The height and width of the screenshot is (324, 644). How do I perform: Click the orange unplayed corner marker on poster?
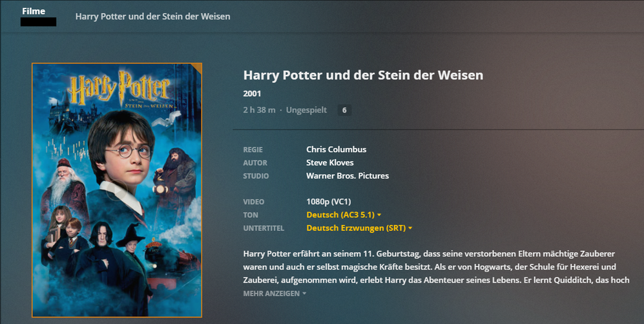[198, 68]
